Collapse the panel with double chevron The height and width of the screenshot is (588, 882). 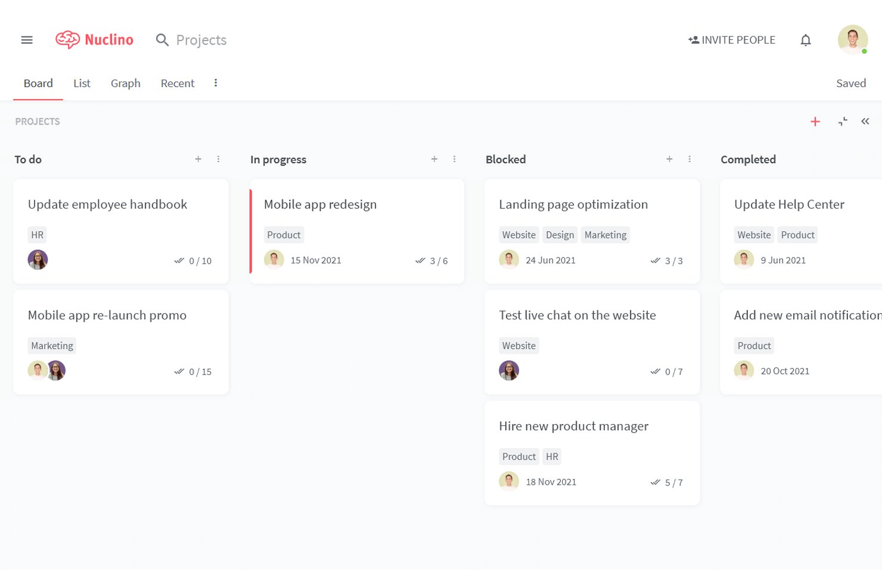coord(865,122)
